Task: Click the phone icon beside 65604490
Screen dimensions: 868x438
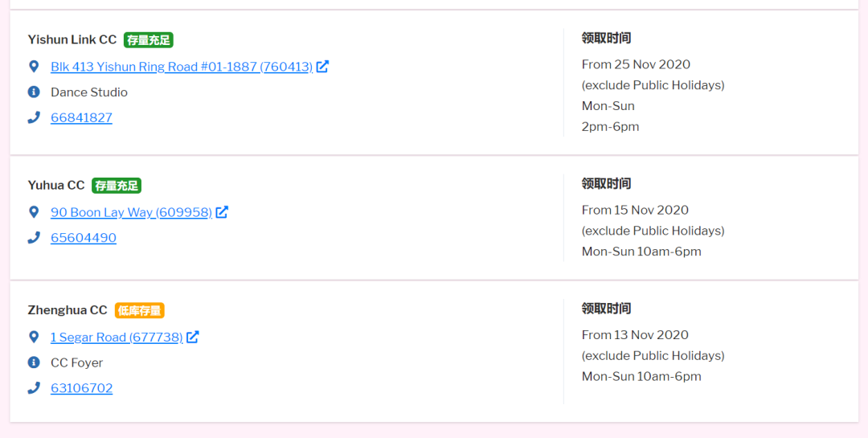Action: click(x=34, y=237)
